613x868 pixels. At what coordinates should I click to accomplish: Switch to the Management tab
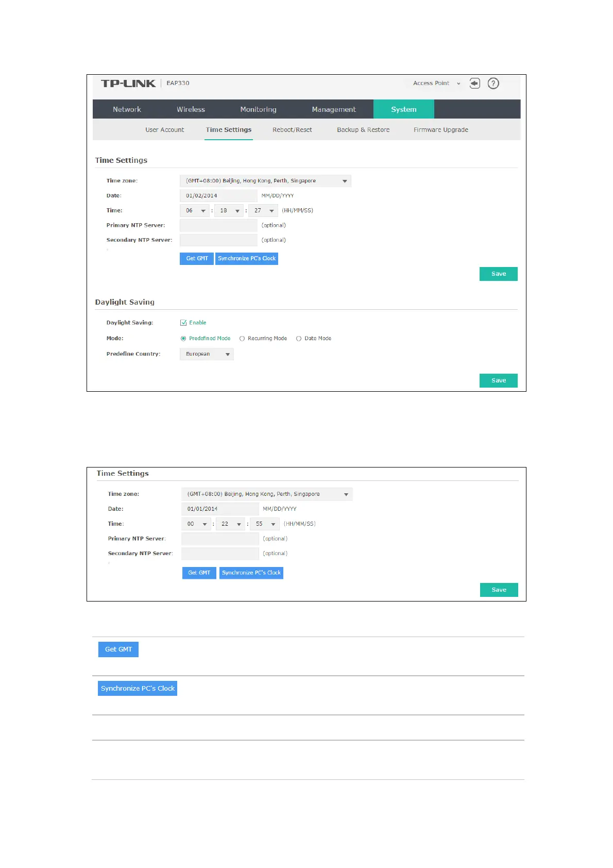click(333, 109)
